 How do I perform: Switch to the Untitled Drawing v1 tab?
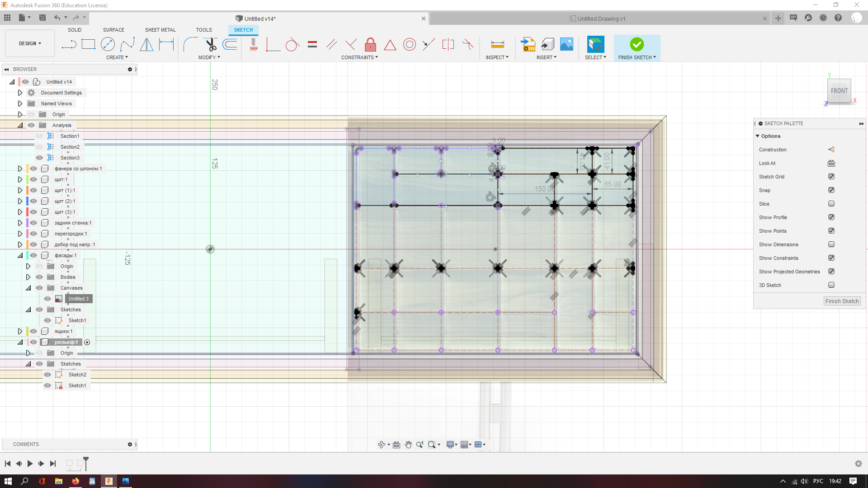[x=601, y=19]
